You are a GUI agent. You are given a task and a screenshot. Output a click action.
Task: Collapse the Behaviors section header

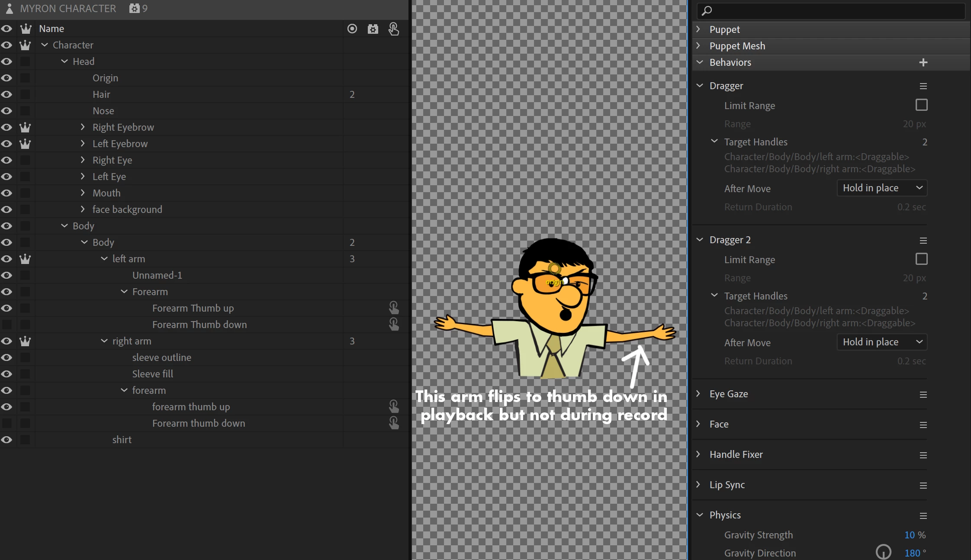[699, 62]
